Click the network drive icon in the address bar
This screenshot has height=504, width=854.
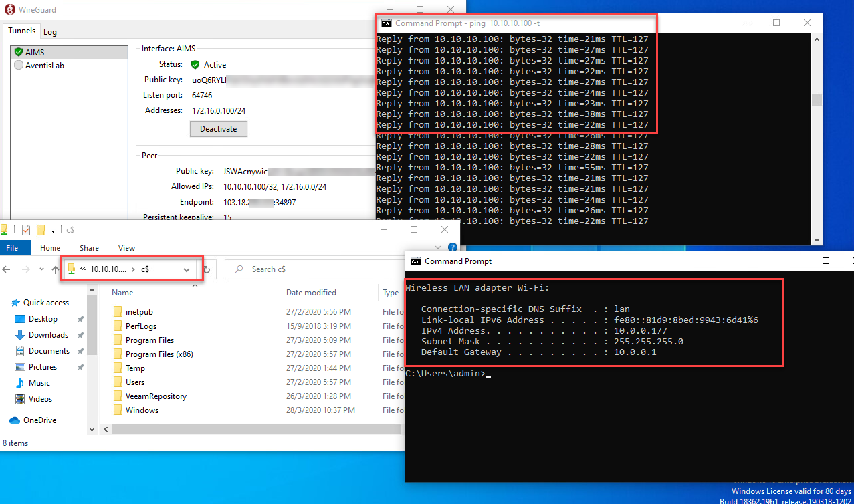72,269
